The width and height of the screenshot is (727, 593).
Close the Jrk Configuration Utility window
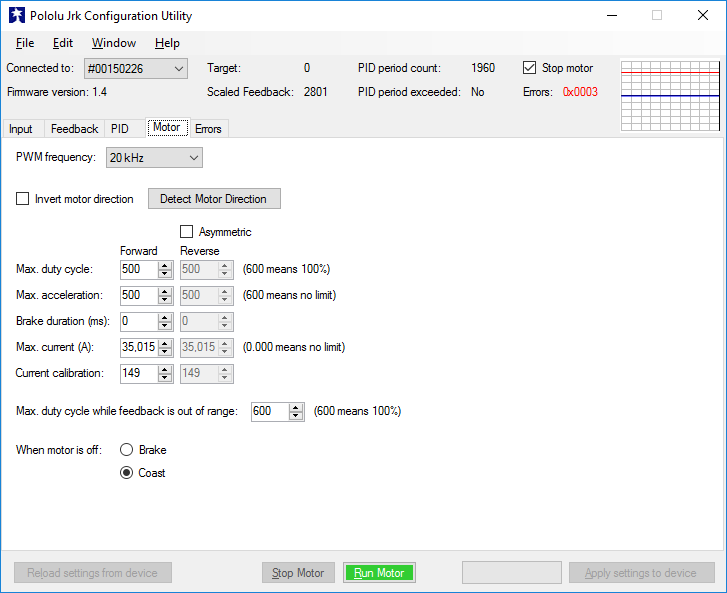[x=703, y=15]
